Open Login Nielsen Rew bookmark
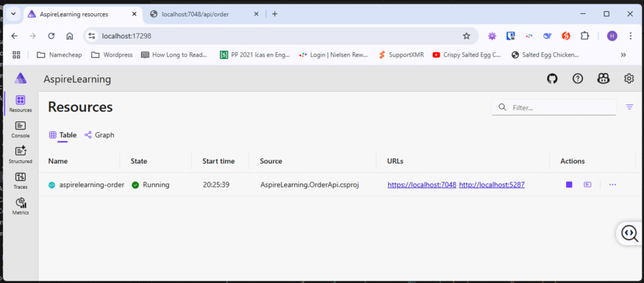This screenshot has width=644, height=283. tap(334, 55)
